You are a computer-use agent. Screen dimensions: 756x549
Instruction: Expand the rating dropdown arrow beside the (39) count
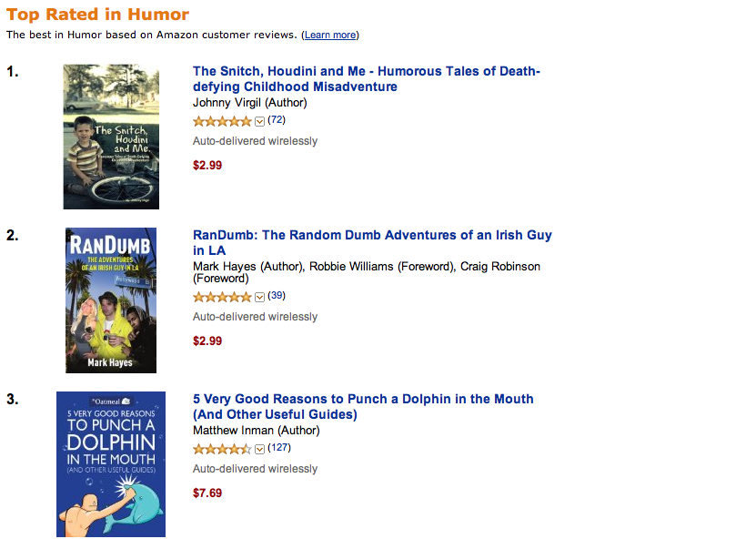coord(259,297)
